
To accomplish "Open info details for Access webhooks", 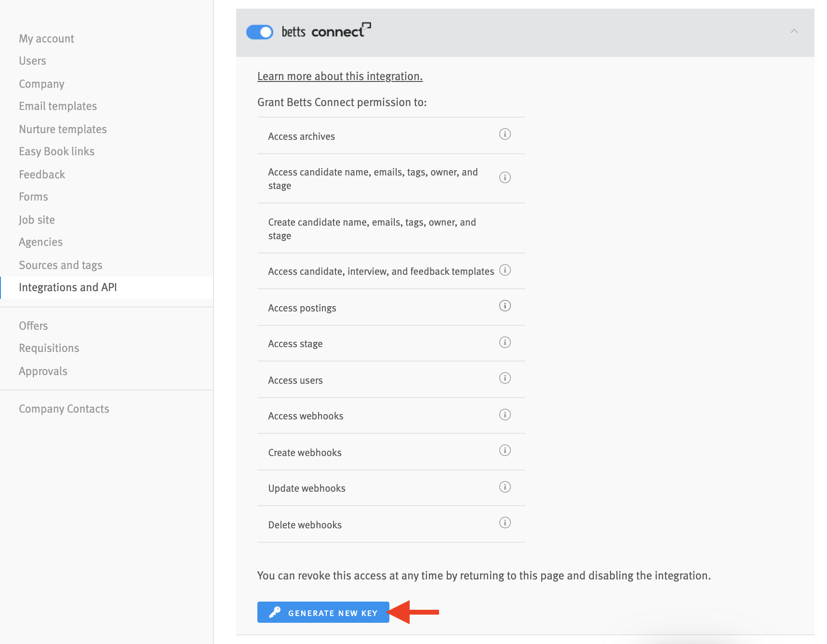I will [x=505, y=414].
